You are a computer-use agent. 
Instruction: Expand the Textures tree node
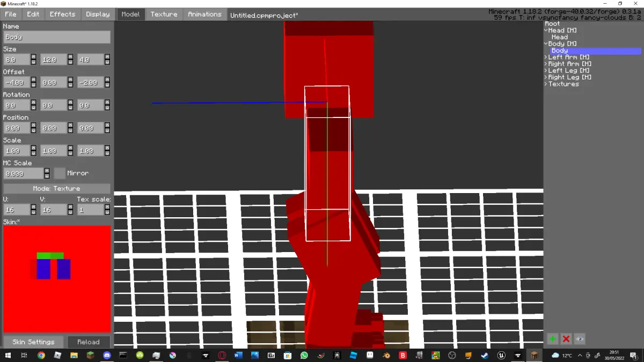[546, 84]
